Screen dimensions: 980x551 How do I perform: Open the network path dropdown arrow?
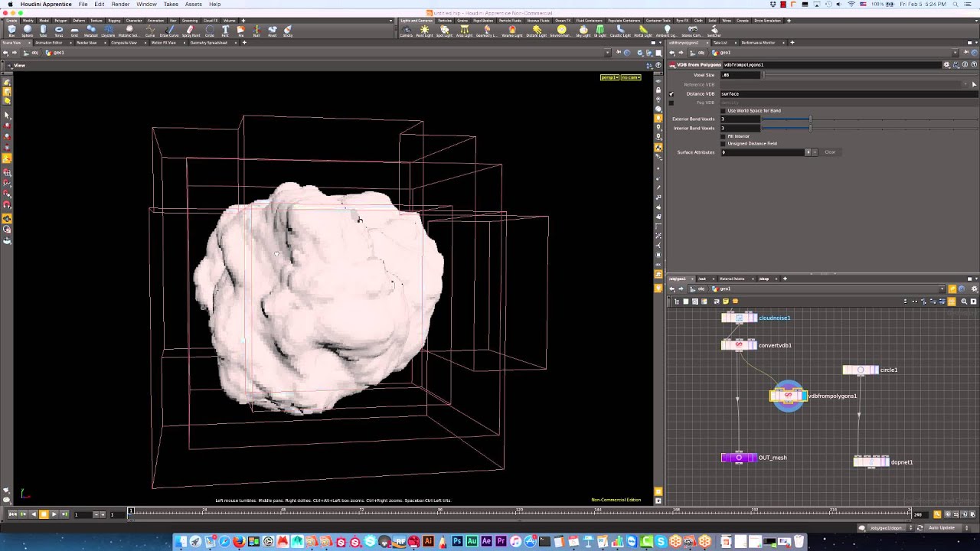pyautogui.click(x=942, y=289)
